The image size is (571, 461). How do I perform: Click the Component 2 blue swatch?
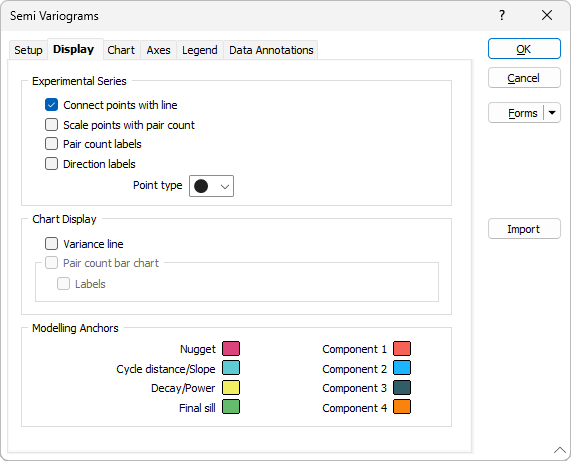pos(402,368)
